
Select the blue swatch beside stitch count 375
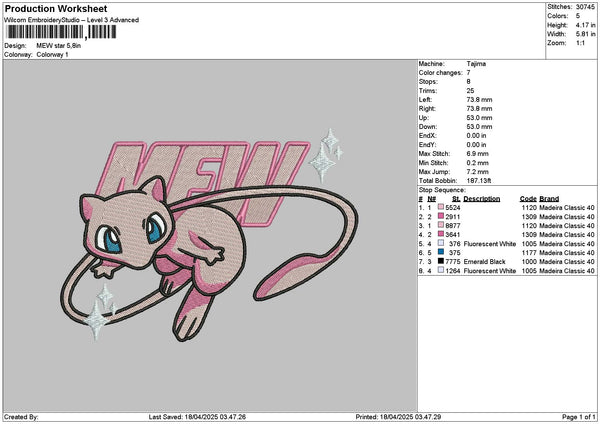(441, 253)
